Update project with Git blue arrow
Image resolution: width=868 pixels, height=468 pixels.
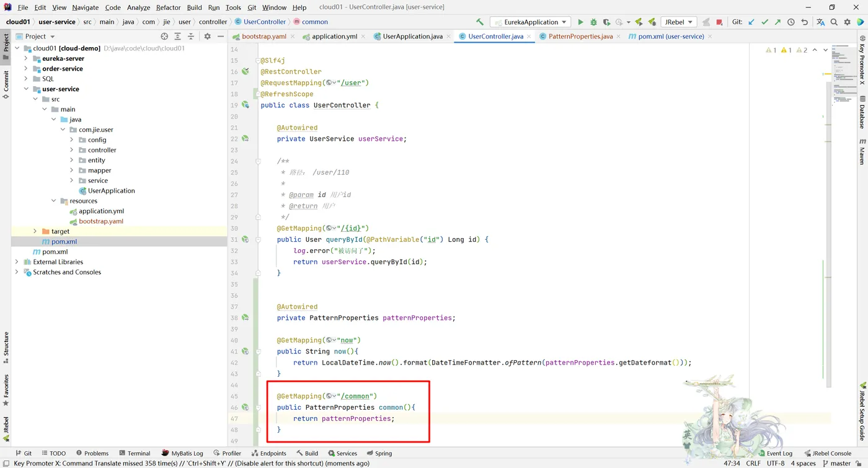751,22
